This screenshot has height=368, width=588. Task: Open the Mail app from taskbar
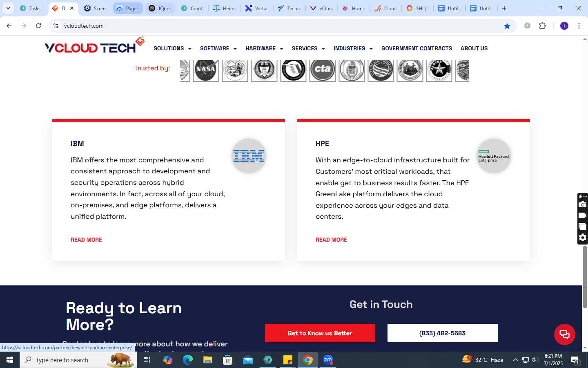click(x=248, y=360)
